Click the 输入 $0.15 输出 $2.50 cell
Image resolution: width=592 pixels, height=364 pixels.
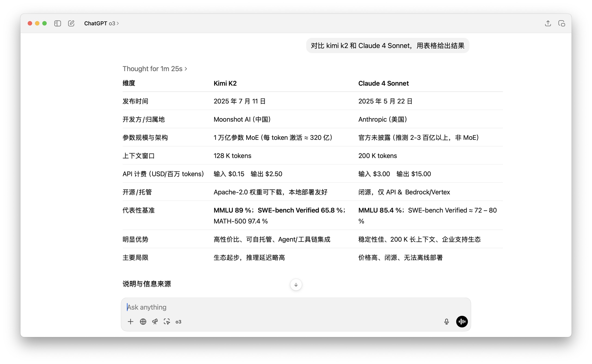[248, 174]
